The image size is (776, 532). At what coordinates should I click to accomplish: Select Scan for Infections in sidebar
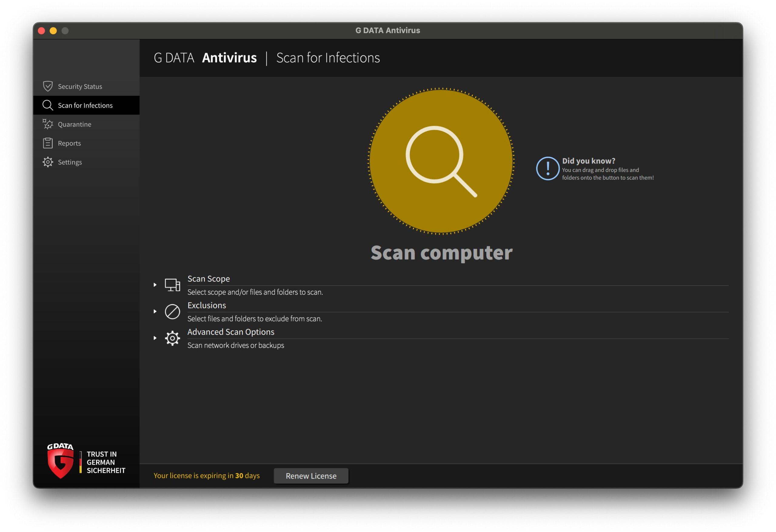point(86,105)
